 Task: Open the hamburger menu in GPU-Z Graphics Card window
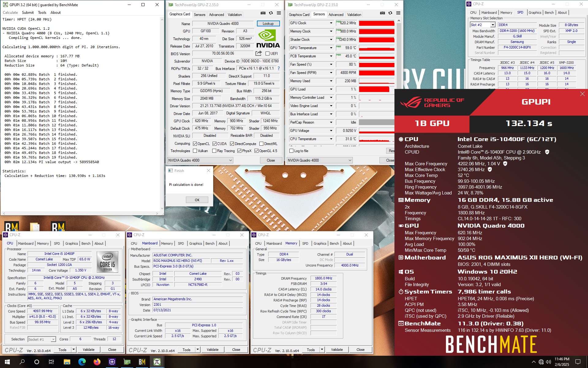[279, 13]
